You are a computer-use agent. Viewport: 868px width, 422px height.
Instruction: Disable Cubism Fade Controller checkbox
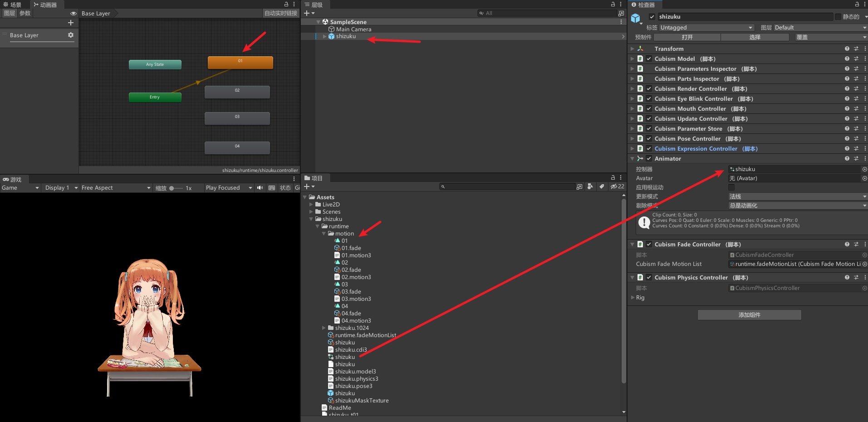tap(649, 244)
